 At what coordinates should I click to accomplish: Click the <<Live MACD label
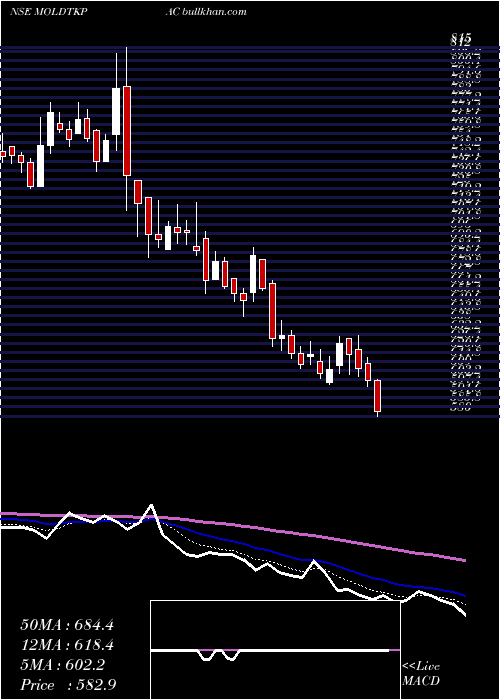tap(421, 674)
